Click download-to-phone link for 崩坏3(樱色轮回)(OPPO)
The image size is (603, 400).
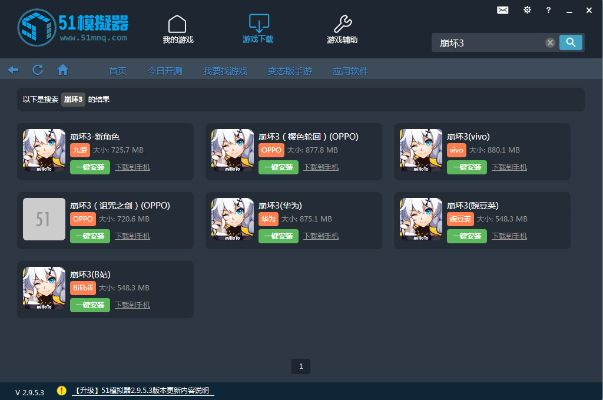(321, 167)
